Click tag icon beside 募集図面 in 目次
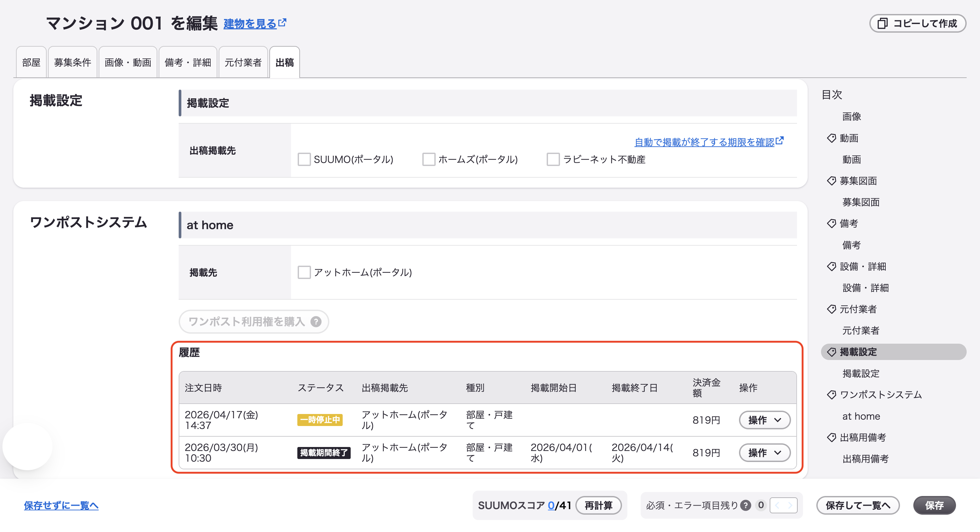The image size is (980, 532). pos(832,181)
